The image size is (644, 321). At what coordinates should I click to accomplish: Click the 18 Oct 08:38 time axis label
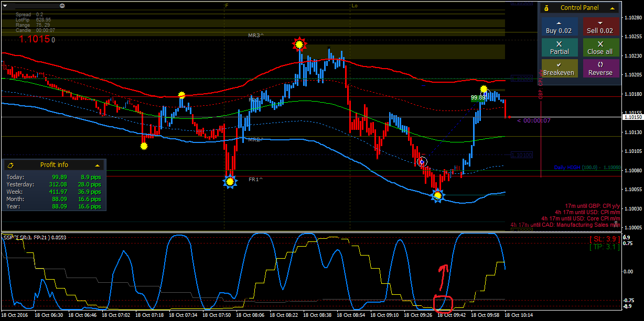click(318, 316)
